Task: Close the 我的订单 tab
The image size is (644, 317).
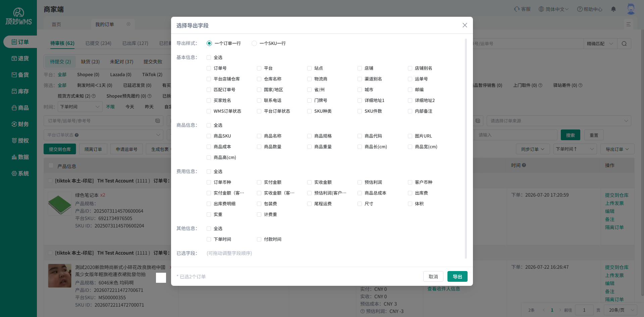Action: click(128, 24)
